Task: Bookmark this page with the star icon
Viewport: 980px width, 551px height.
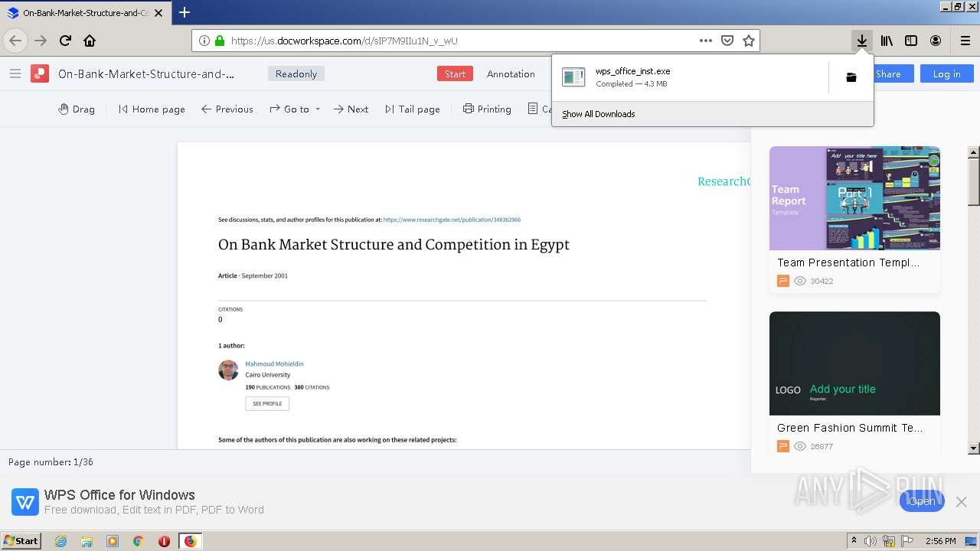Action: point(749,41)
